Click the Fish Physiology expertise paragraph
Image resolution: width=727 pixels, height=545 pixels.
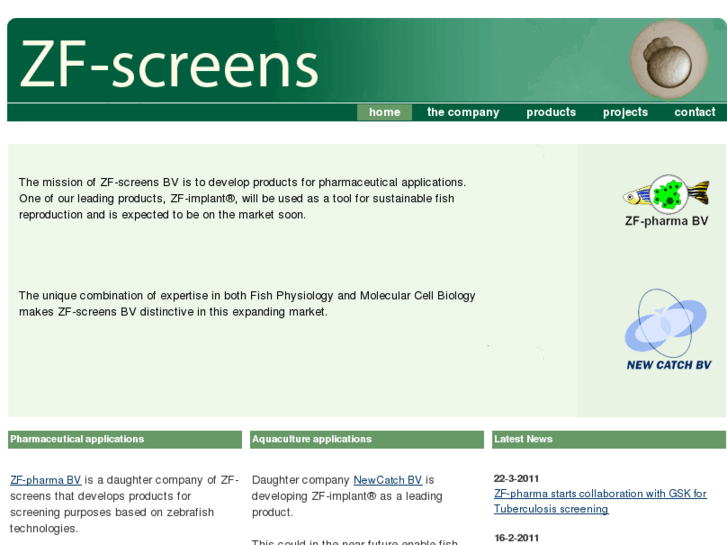click(x=247, y=304)
